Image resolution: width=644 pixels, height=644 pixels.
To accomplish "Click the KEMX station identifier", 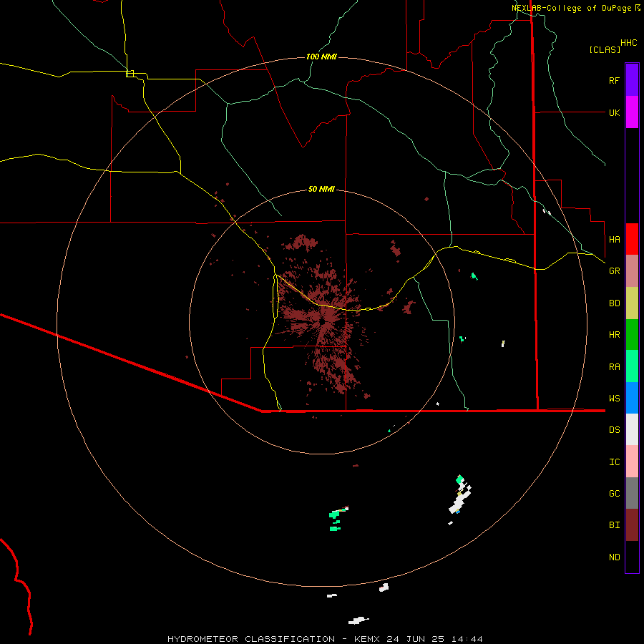I will (367, 639).
